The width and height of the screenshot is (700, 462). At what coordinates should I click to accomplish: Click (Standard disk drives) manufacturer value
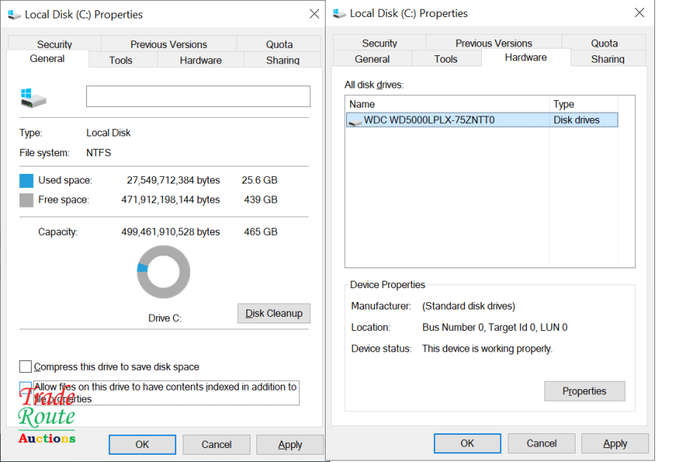[469, 306]
